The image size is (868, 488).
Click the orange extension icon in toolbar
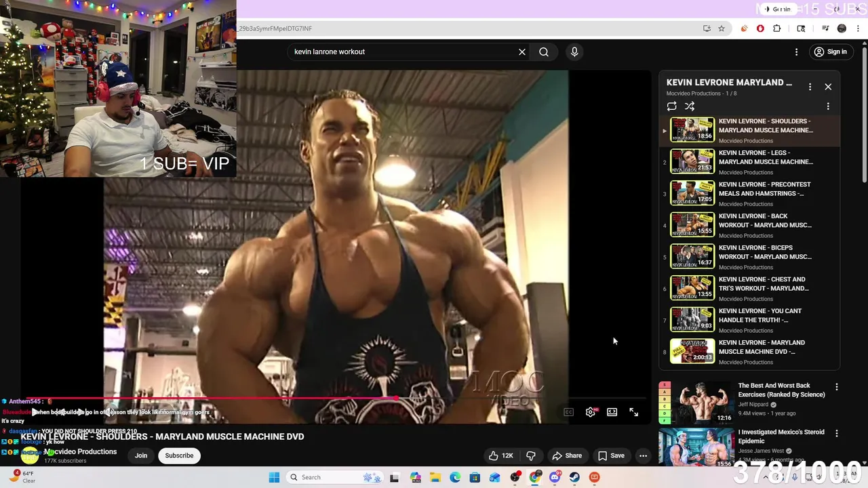coord(744,28)
